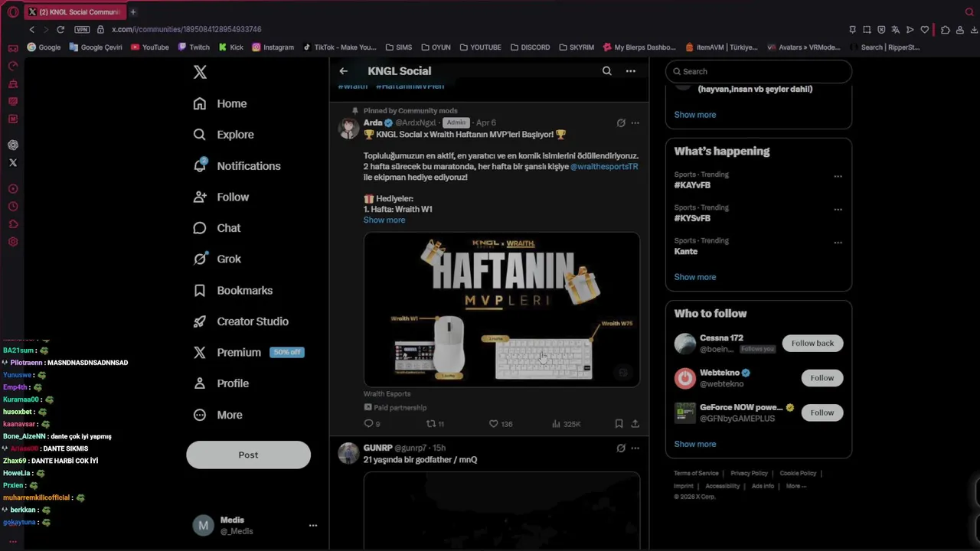The image size is (980, 551).
Task: Click the X logo above Home
Action: 200,72
